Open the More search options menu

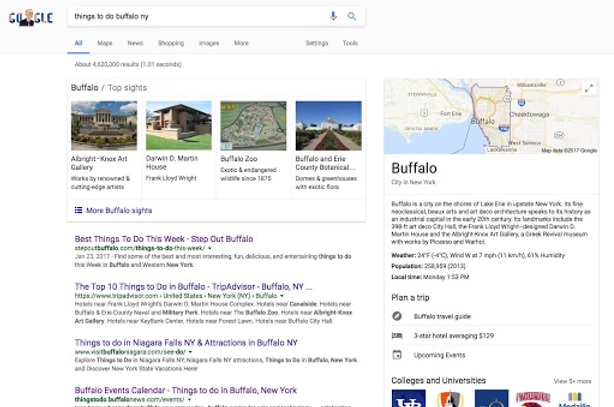[241, 43]
